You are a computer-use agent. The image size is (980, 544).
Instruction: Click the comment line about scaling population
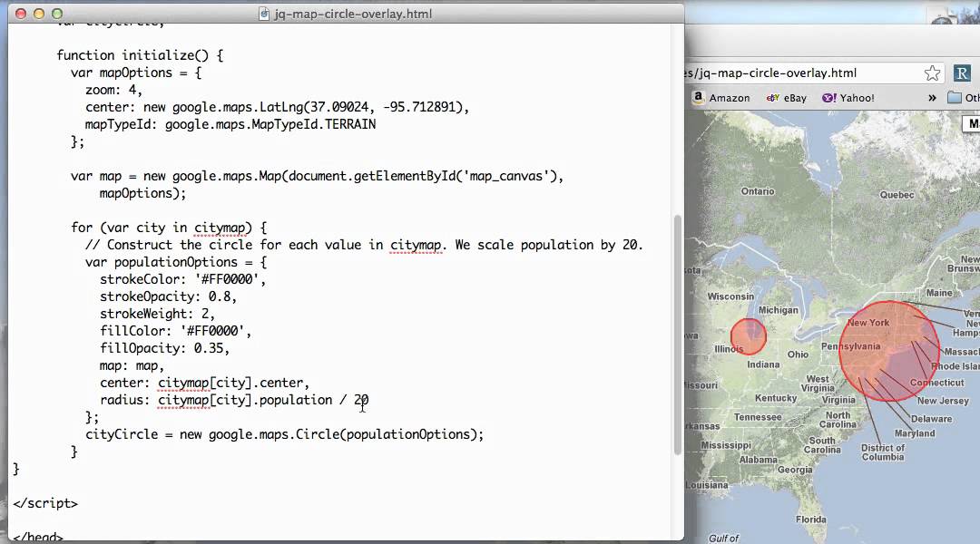[x=365, y=245]
